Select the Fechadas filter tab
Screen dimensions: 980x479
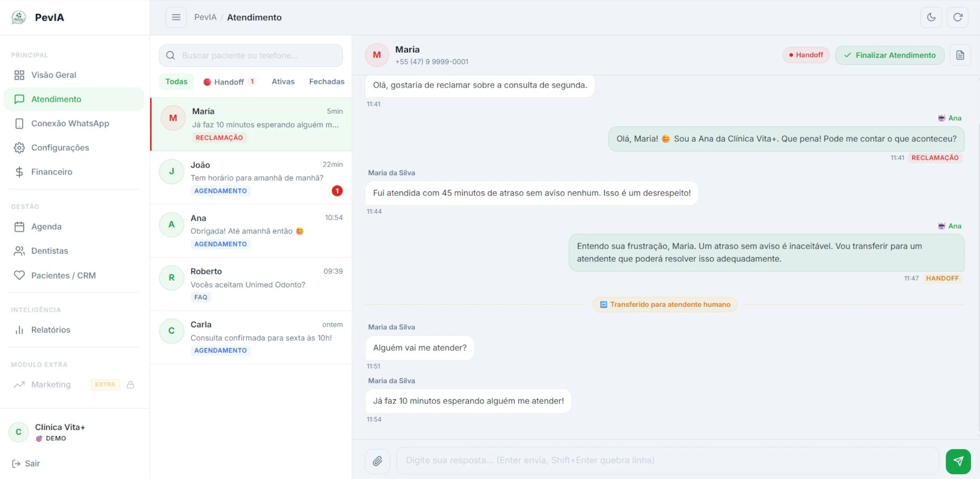click(327, 82)
